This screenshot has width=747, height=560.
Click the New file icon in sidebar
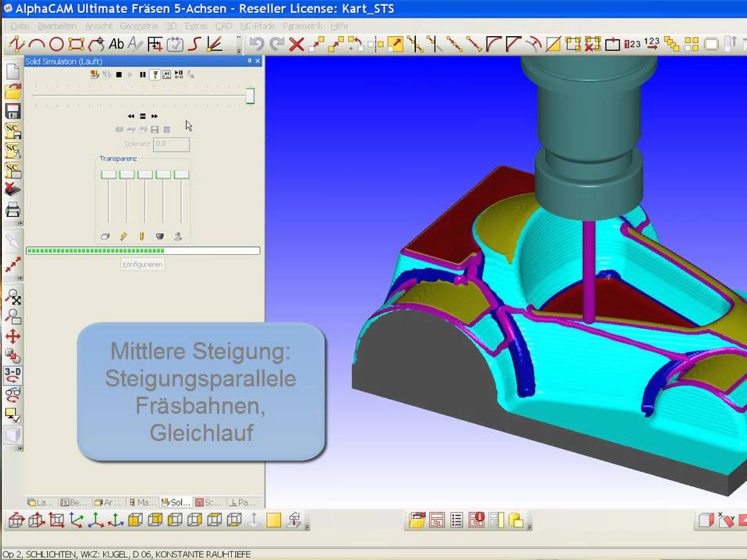(13, 71)
